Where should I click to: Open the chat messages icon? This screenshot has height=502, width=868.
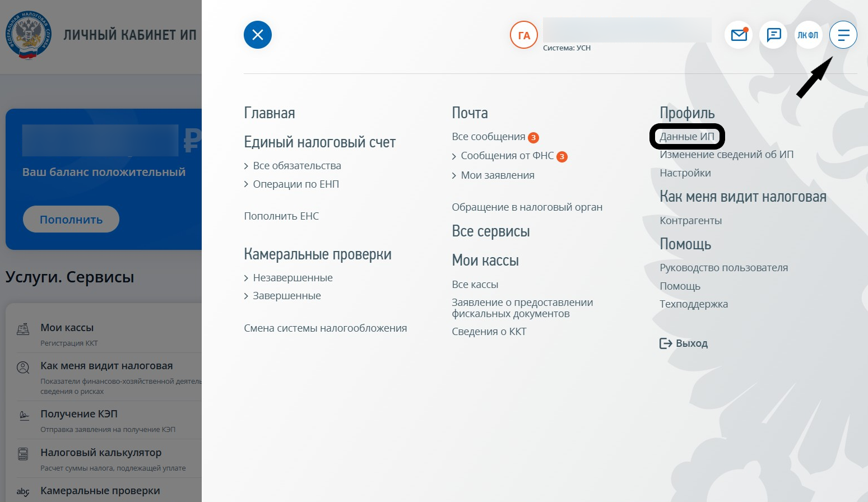[x=774, y=35]
